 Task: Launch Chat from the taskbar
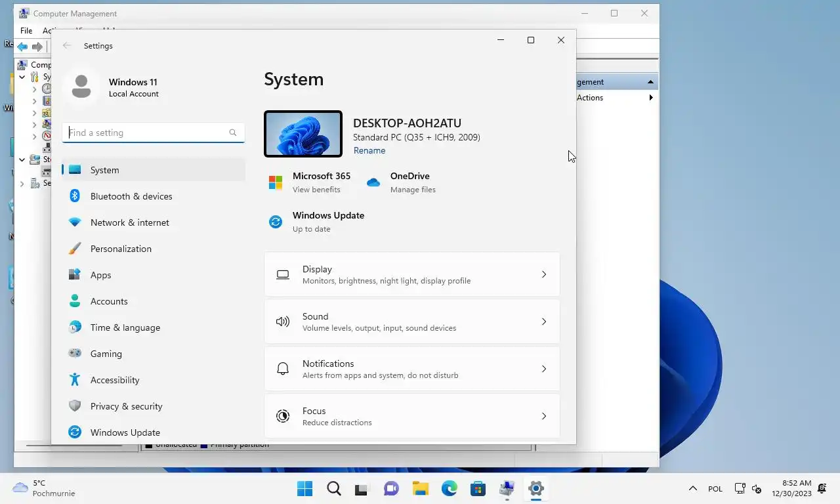[x=391, y=489]
